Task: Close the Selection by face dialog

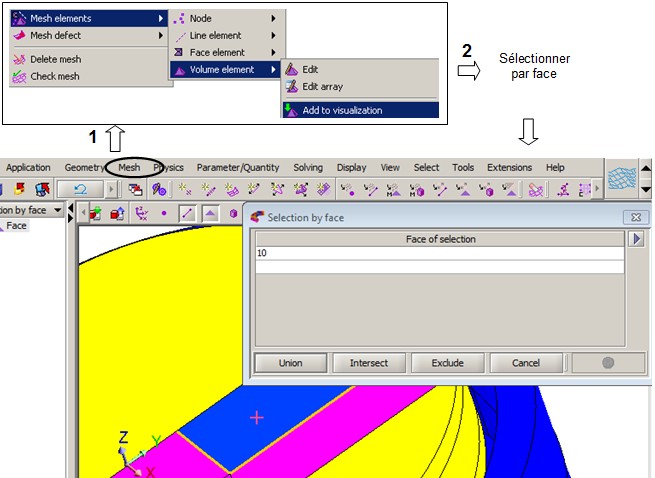Action: pos(635,217)
